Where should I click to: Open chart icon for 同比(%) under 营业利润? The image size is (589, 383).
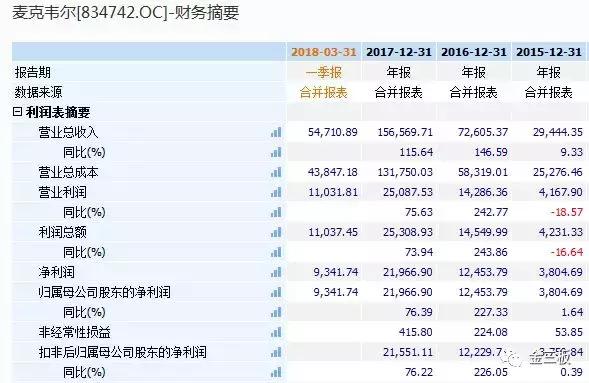[x=276, y=212]
